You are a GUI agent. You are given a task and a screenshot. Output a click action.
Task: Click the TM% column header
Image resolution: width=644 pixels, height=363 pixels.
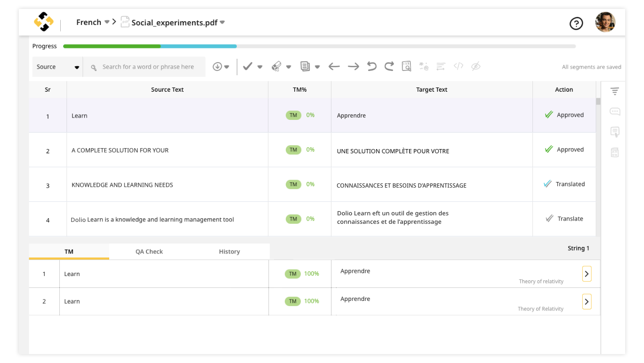(x=300, y=89)
